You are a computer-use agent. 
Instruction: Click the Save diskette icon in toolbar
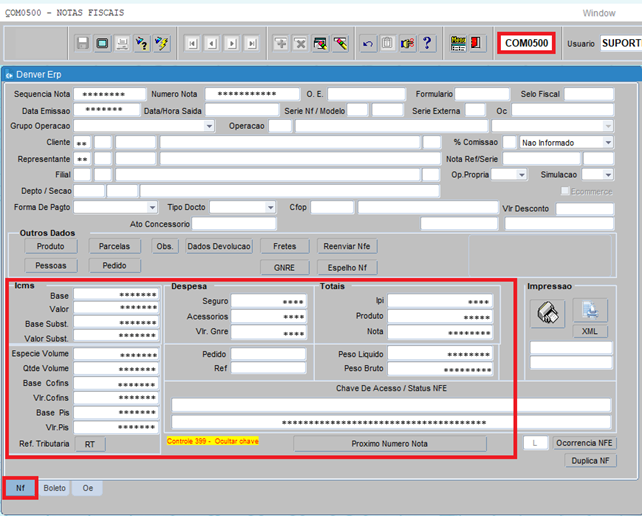click(x=82, y=44)
